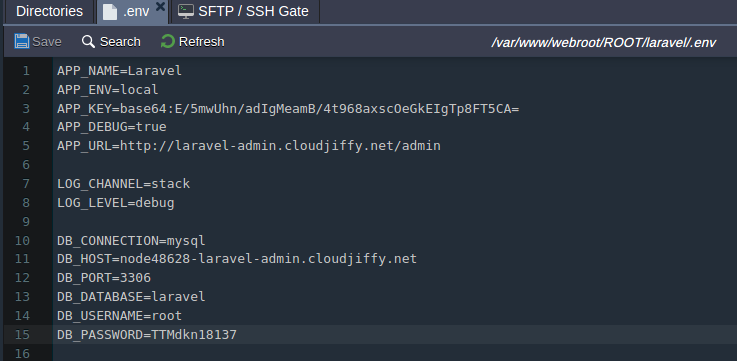
Task: Click the SFTP / SSH Gate monitor icon
Action: (186, 11)
